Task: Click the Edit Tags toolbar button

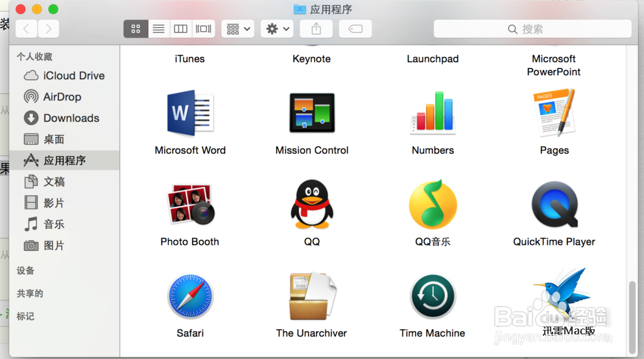Action: pyautogui.click(x=355, y=29)
